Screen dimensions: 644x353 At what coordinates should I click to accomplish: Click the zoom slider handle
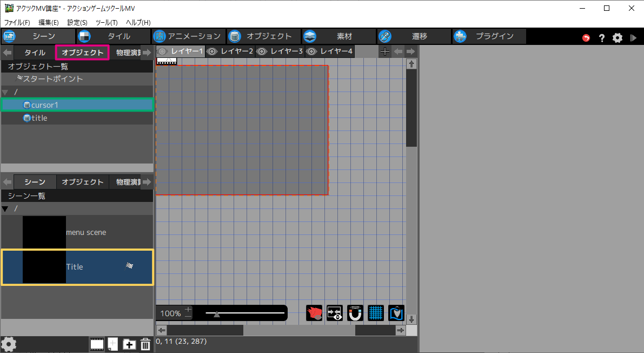click(217, 313)
